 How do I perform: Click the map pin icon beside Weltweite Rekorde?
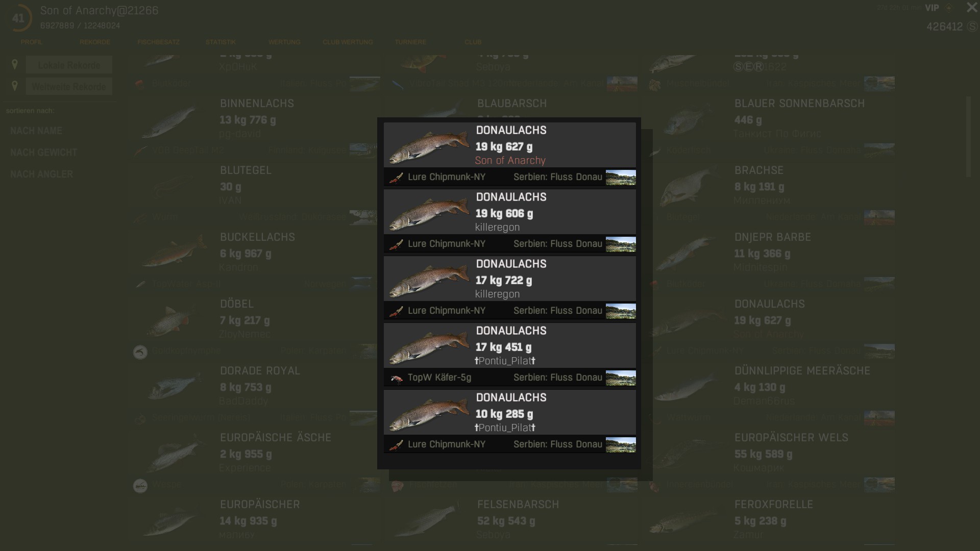click(x=15, y=86)
